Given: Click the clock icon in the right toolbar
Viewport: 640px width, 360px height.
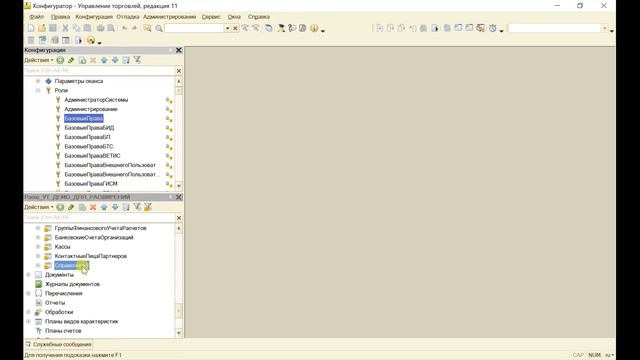Looking at the screenshot, I should (493, 28).
